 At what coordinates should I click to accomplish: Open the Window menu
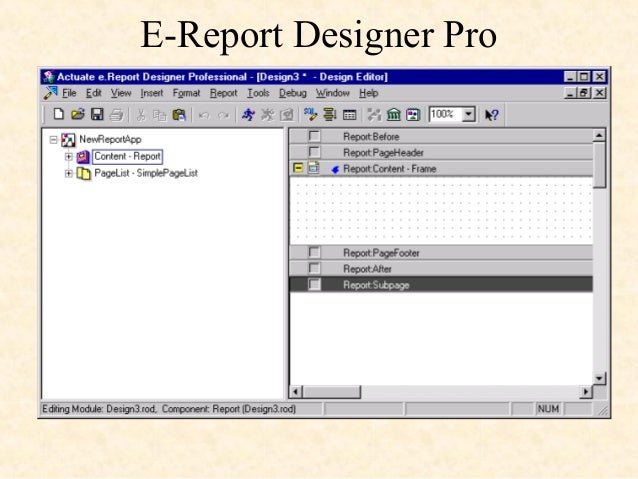(333, 93)
